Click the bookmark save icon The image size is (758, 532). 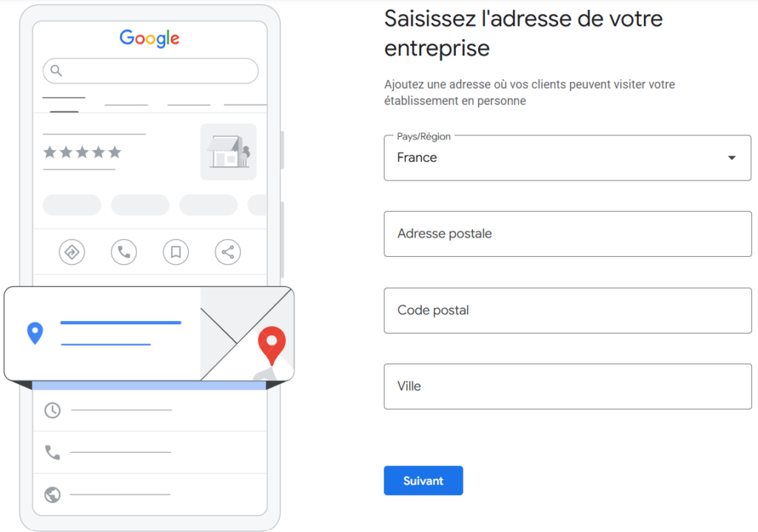pyautogui.click(x=175, y=252)
